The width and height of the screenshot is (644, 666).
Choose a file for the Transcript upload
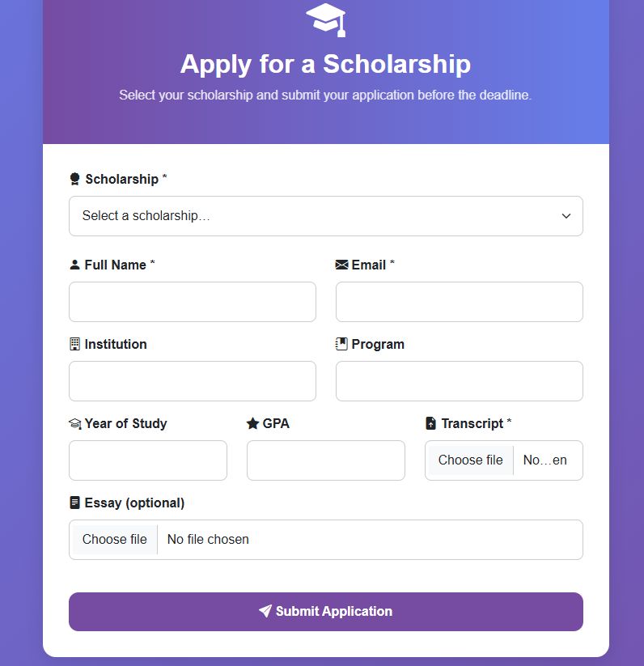470,460
